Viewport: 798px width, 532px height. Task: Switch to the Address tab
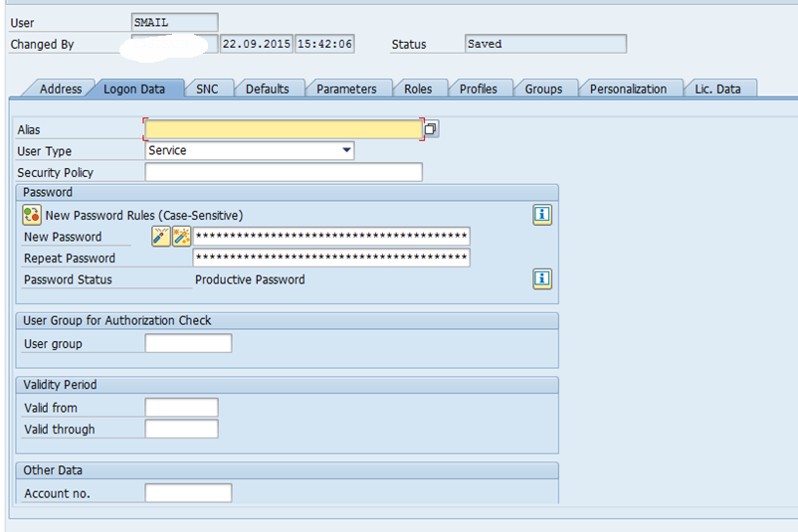click(x=61, y=89)
